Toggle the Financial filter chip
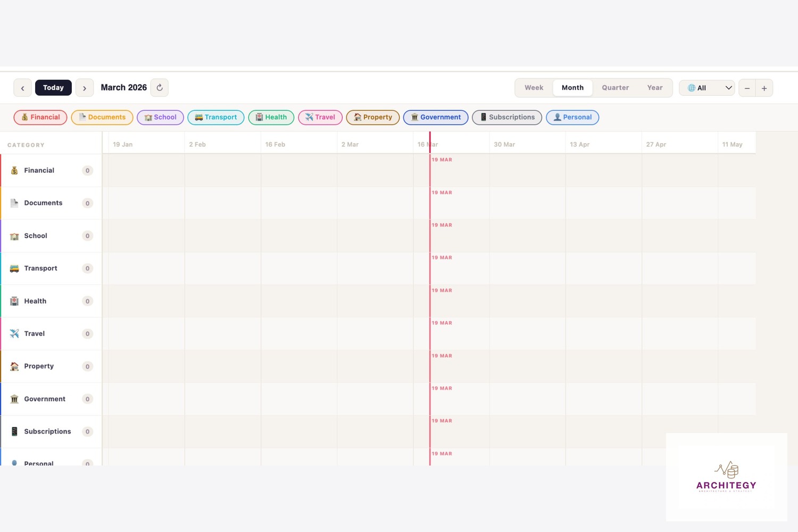 pyautogui.click(x=40, y=118)
